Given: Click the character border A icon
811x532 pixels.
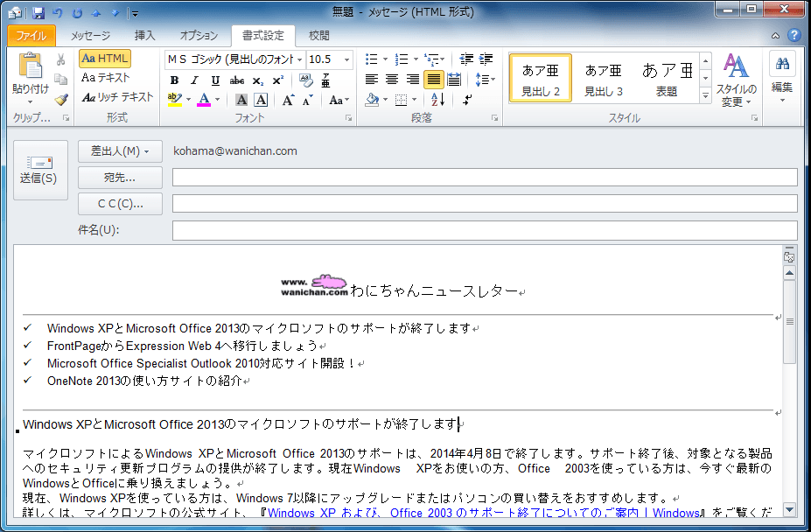Looking at the screenshot, I should (262, 100).
